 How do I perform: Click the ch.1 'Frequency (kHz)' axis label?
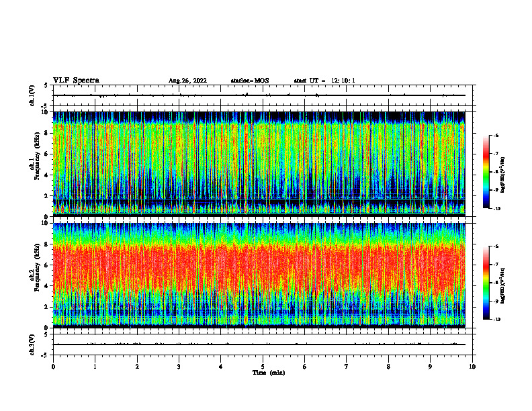36,156
